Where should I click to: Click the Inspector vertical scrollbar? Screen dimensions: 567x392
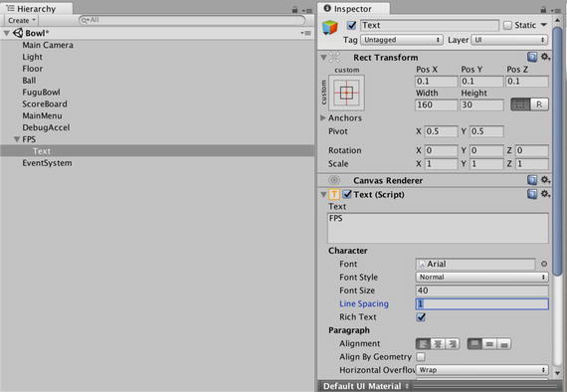coord(558,150)
